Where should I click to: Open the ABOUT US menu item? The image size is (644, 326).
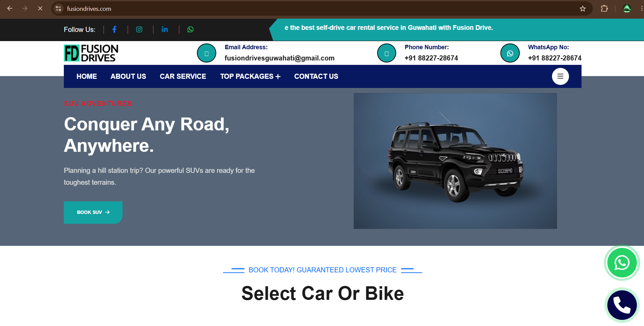point(128,76)
